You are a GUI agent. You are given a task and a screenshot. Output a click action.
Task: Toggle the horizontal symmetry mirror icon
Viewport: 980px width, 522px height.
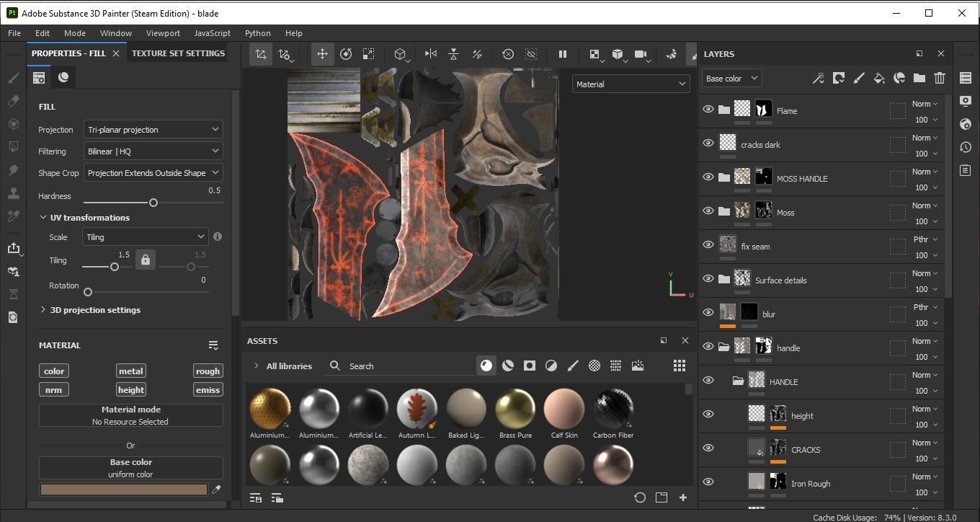click(431, 54)
